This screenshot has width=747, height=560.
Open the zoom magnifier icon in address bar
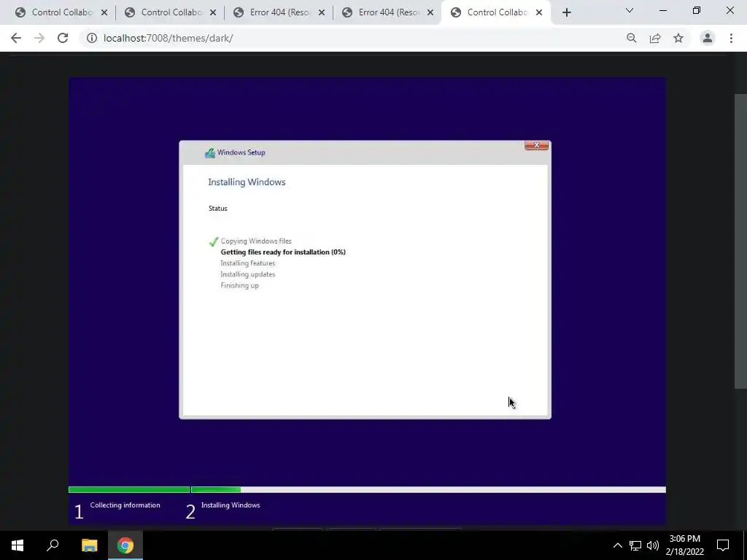pyautogui.click(x=631, y=38)
